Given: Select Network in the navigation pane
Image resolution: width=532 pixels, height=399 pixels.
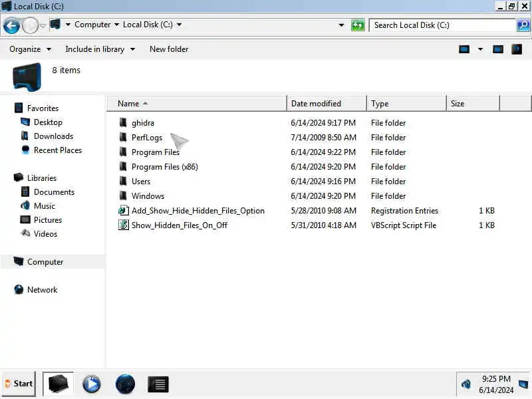Looking at the screenshot, I should click(42, 290).
